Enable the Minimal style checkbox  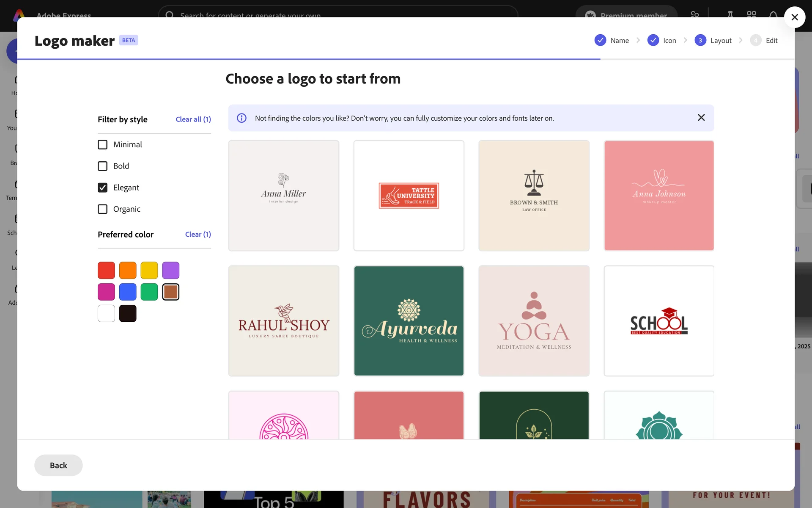click(102, 145)
